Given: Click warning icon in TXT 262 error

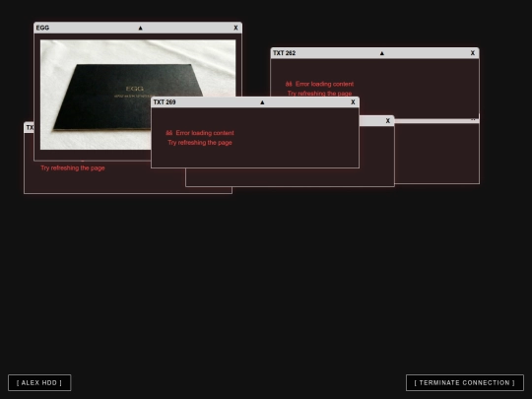Looking at the screenshot, I should pos(289,84).
